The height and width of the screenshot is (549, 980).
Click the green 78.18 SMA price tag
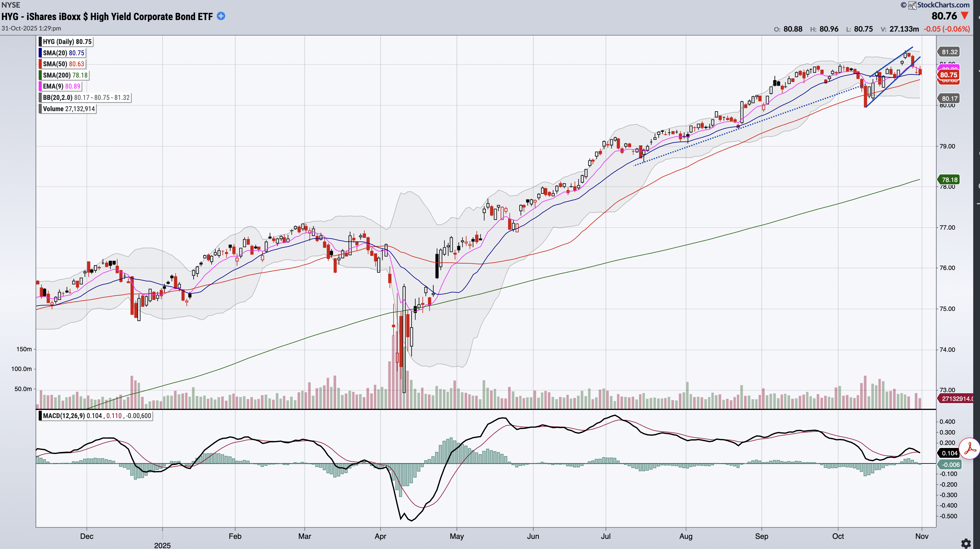click(949, 180)
